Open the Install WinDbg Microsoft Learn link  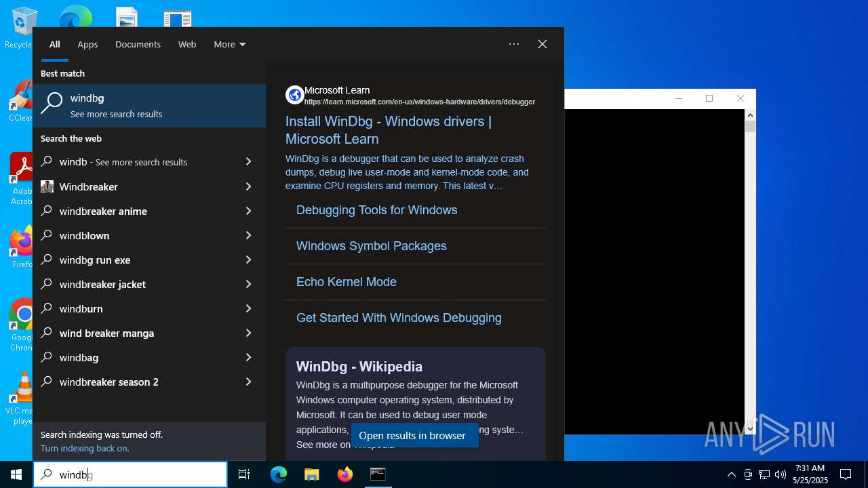pos(389,130)
